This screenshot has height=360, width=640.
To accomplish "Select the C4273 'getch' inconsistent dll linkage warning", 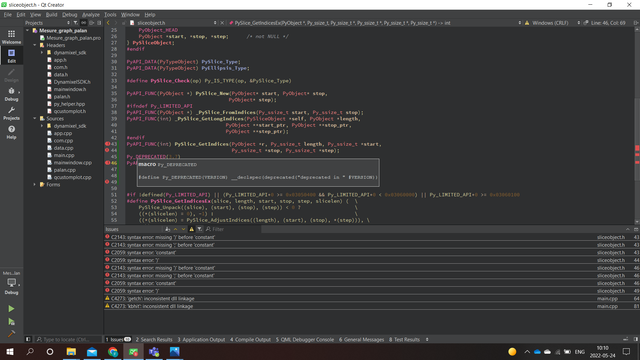I will (x=372, y=298).
